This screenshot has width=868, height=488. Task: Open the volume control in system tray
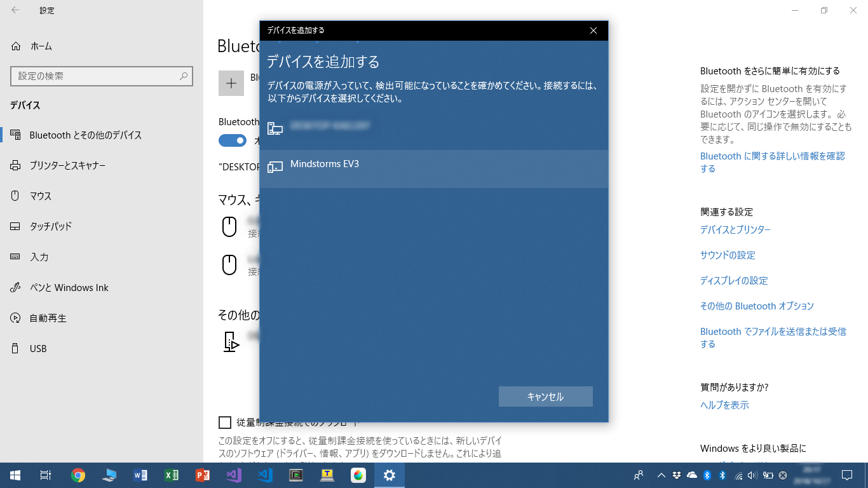(x=752, y=475)
